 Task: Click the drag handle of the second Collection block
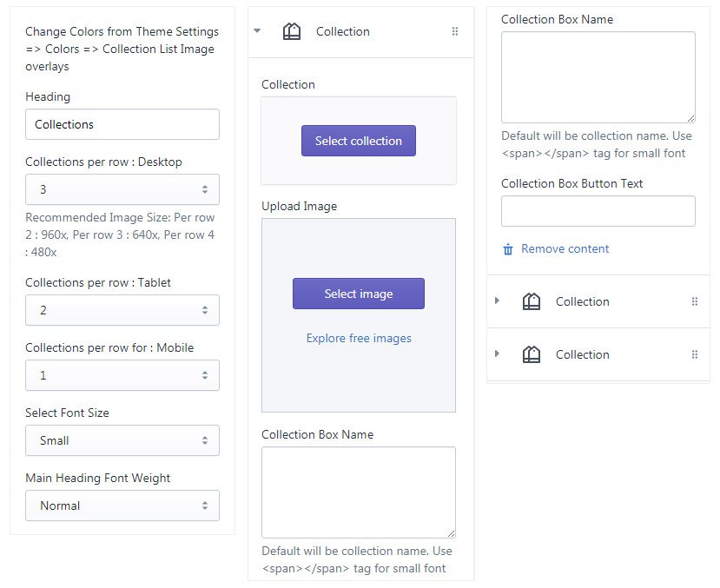[x=694, y=301]
